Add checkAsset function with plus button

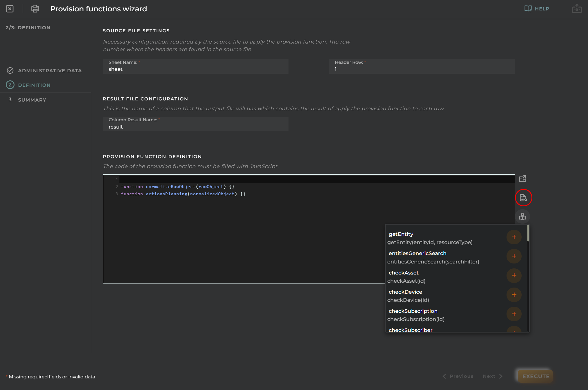point(514,275)
